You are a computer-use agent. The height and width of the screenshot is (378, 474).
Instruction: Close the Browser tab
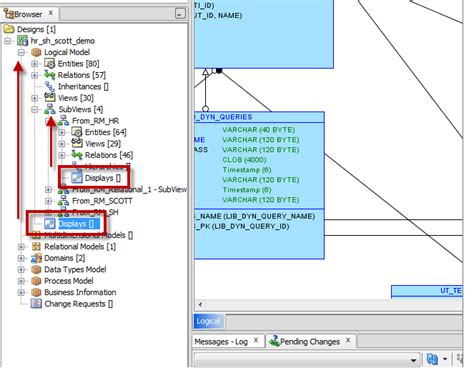tap(51, 13)
